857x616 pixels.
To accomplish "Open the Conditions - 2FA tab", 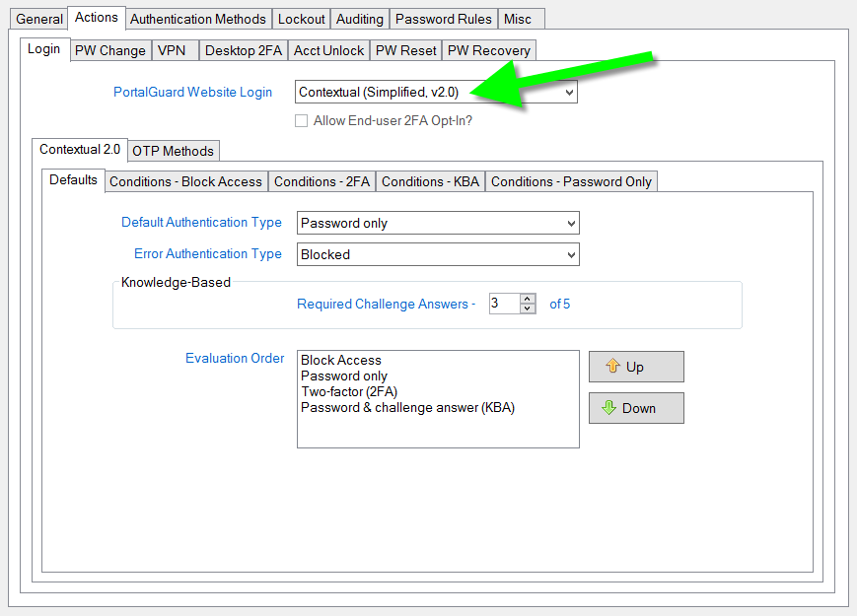I will (321, 182).
